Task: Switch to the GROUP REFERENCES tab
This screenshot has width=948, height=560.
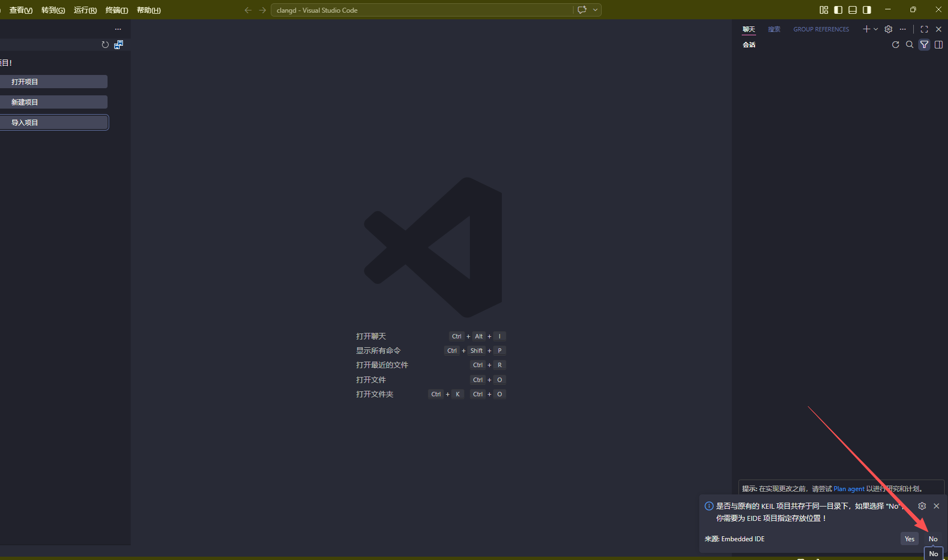Action: pos(821,29)
